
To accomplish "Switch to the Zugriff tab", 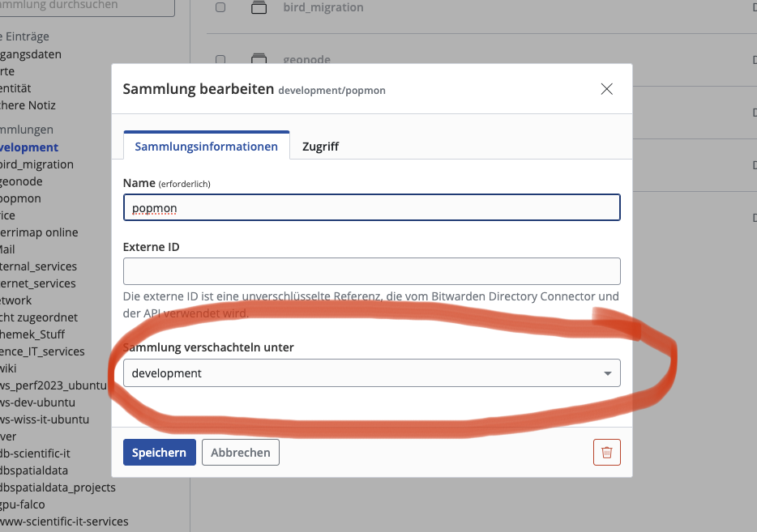I will click(x=320, y=147).
